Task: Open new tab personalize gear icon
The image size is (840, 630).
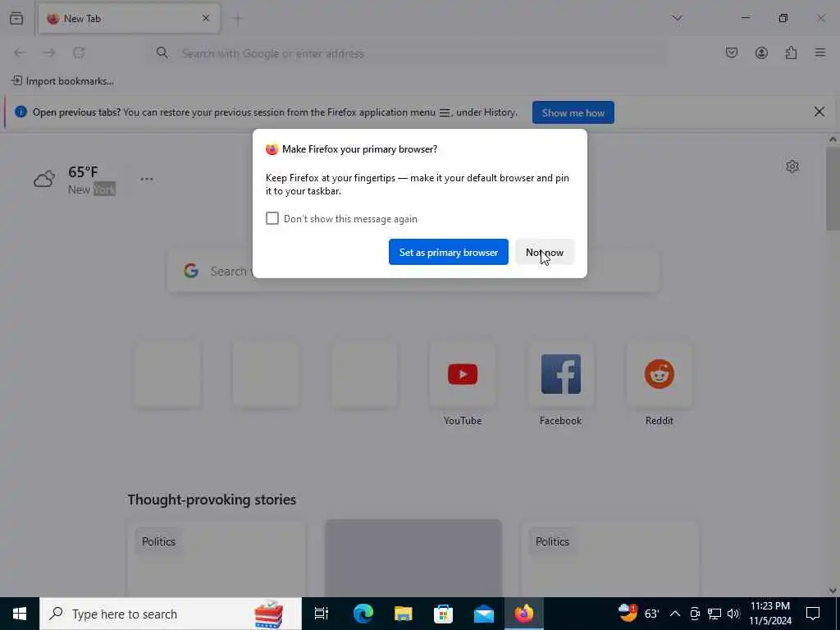Action: pyautogui.click(x=792, y=167)
